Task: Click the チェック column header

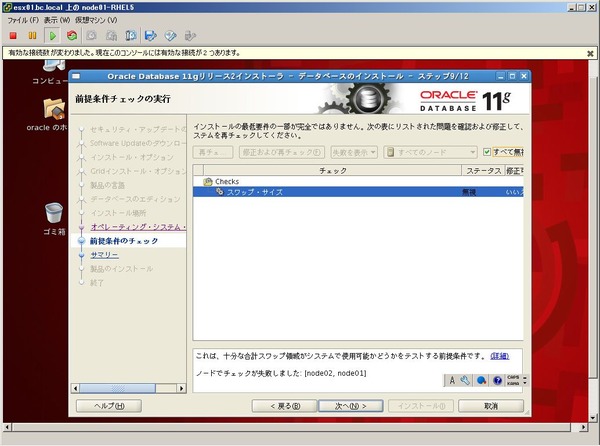Action: pos(333,171)
